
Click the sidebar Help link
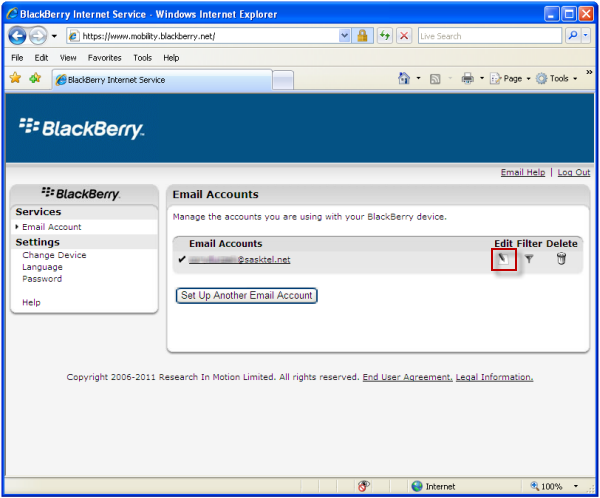[x=31, y=302]
